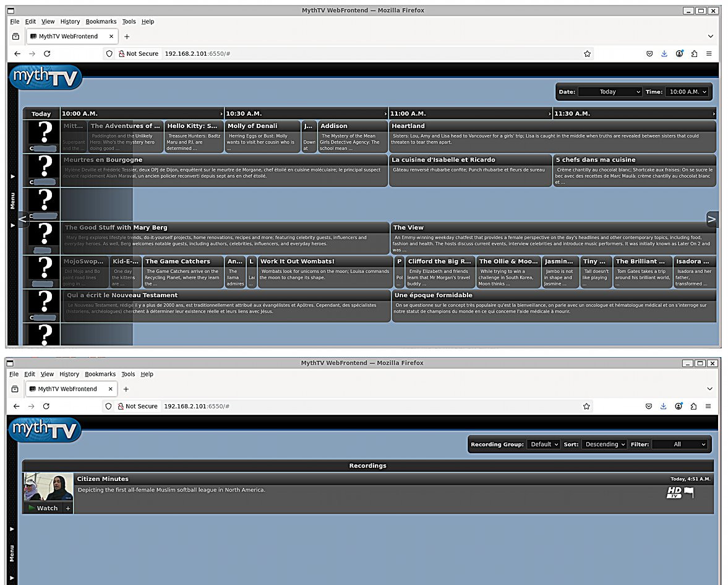Screen dimensions: 728x585
Task: Click the tracking protection shield in the top window
Action: click(109, 53)
